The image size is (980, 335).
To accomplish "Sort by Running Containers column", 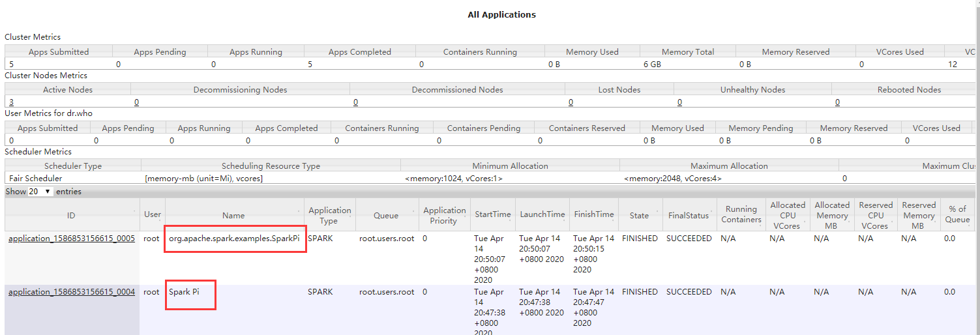I will [x=741, y=215].
